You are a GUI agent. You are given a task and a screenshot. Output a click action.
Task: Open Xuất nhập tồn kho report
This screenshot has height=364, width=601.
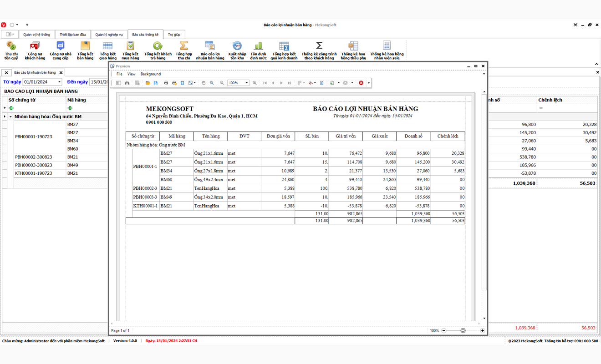click(x=237, y=50)
